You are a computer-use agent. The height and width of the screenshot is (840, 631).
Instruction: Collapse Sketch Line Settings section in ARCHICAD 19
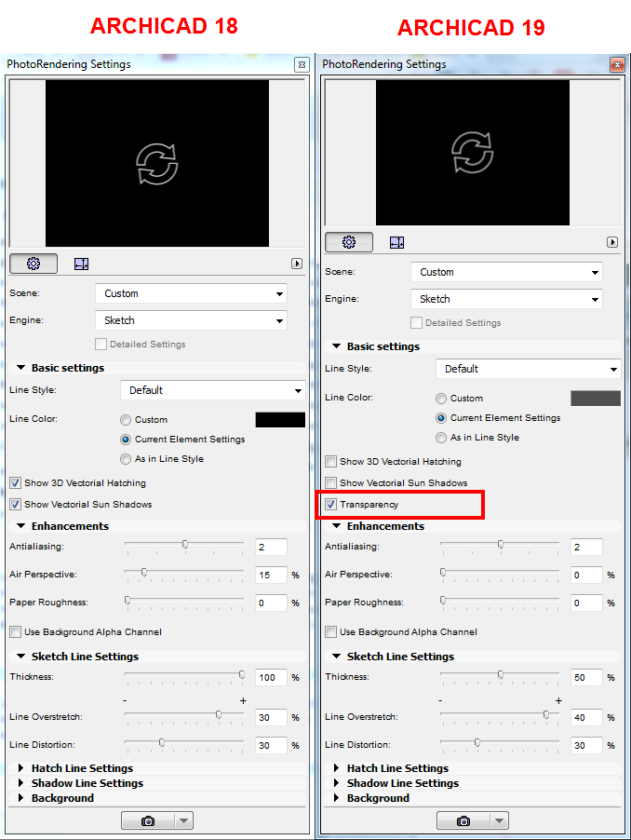(337, 657)
